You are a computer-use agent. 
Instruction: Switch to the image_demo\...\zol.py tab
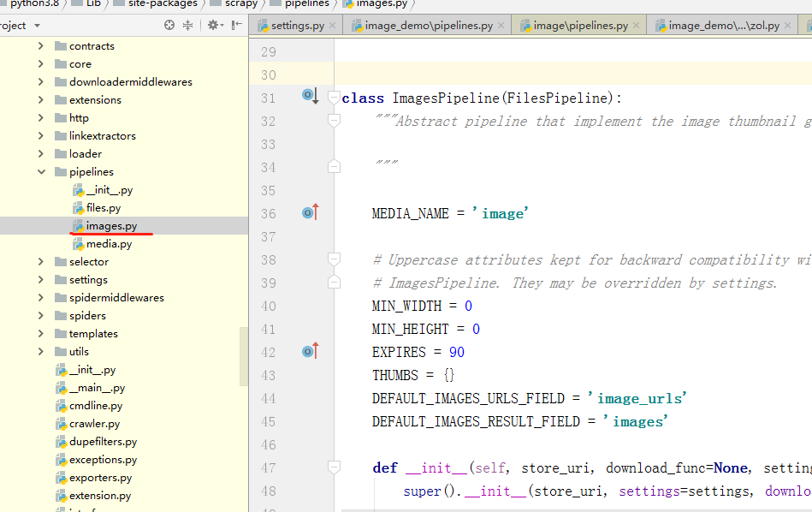pyautogui.click(x=724, y=26)
